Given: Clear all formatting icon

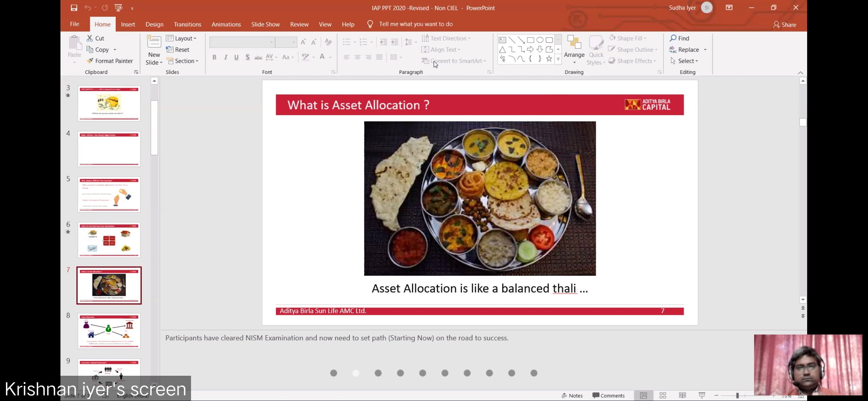Looking at the screenshot, I should coord(328,42).
